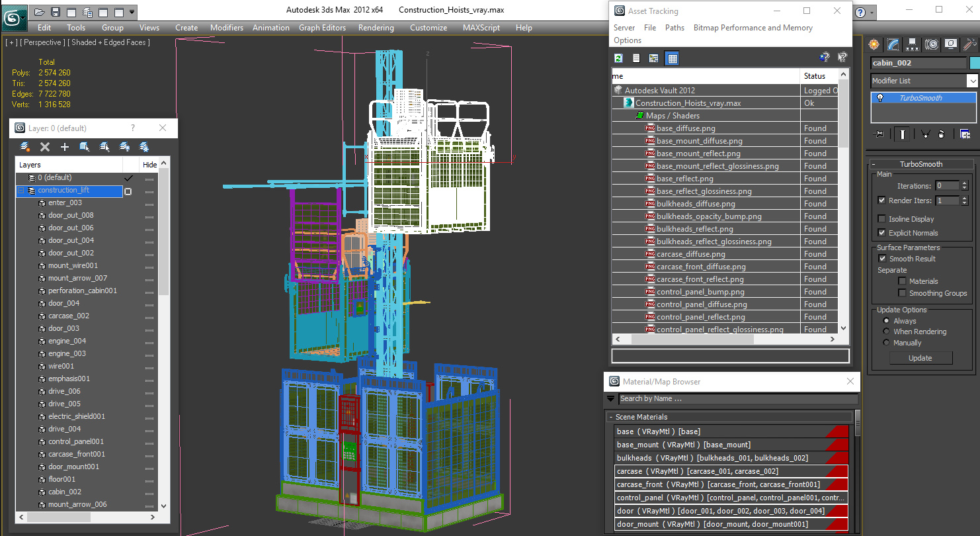This screenshot has width=980, height=536.
Task: Open the Create command panel tab
Action: pyautogui.click(x=874, y=44)
